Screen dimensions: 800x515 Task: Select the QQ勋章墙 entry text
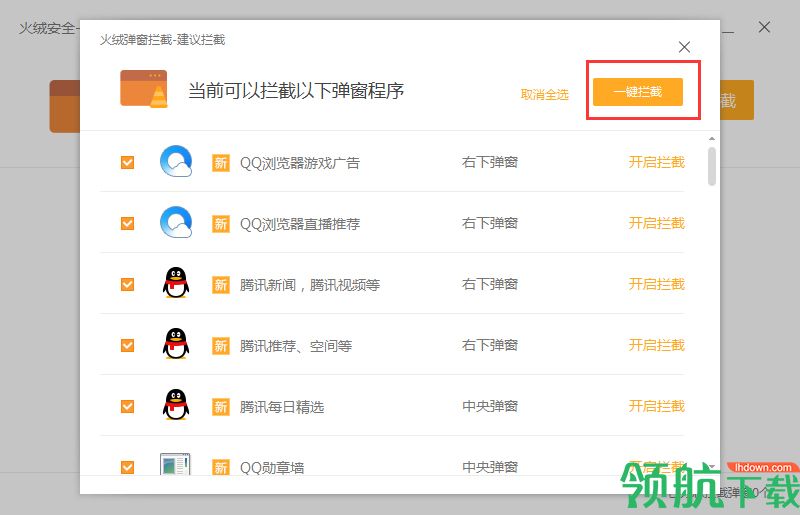coord(272,468)
